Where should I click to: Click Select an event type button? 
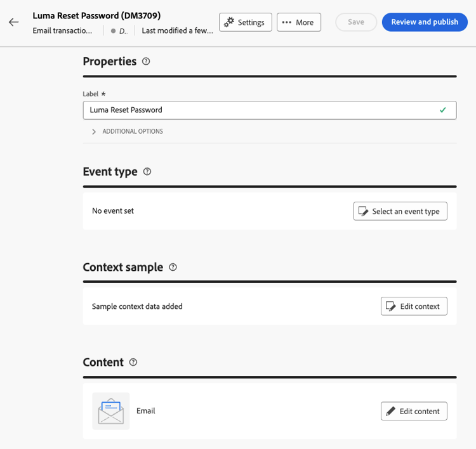[x=400, y=211]
